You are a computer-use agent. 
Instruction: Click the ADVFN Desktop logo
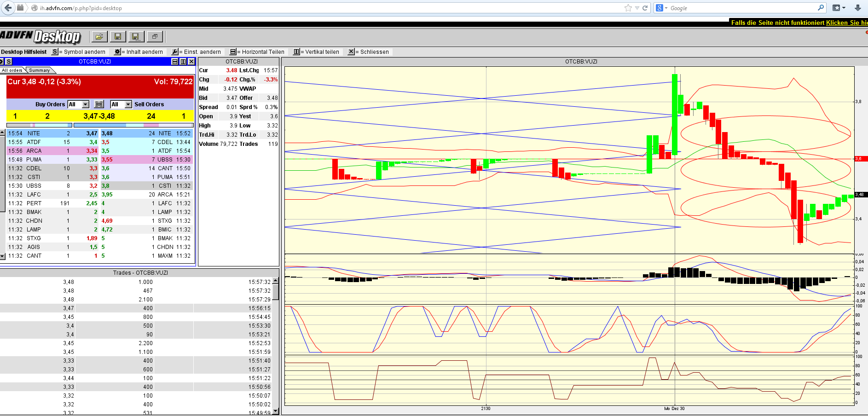[41, 36]
